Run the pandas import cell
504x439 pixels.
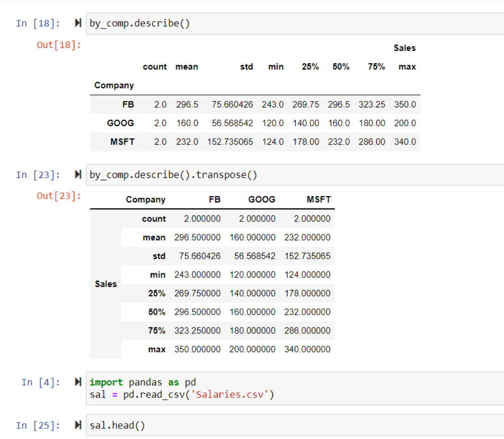[x=77, y=382]
